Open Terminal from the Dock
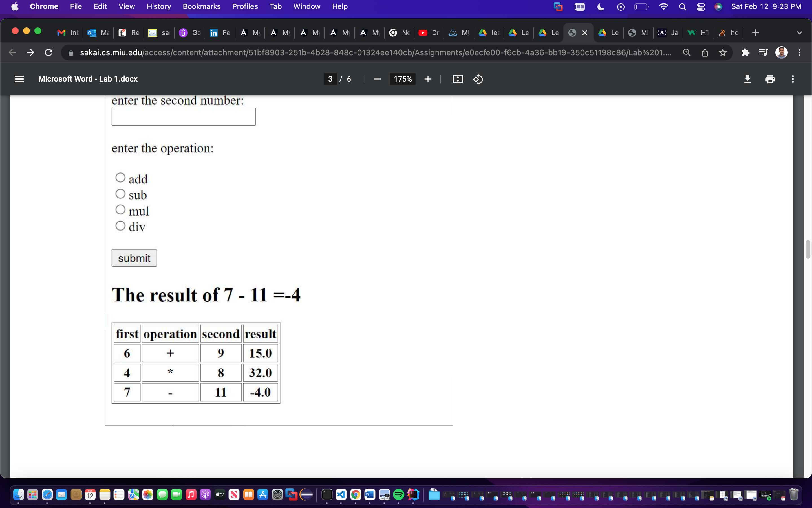 [326, 494]
